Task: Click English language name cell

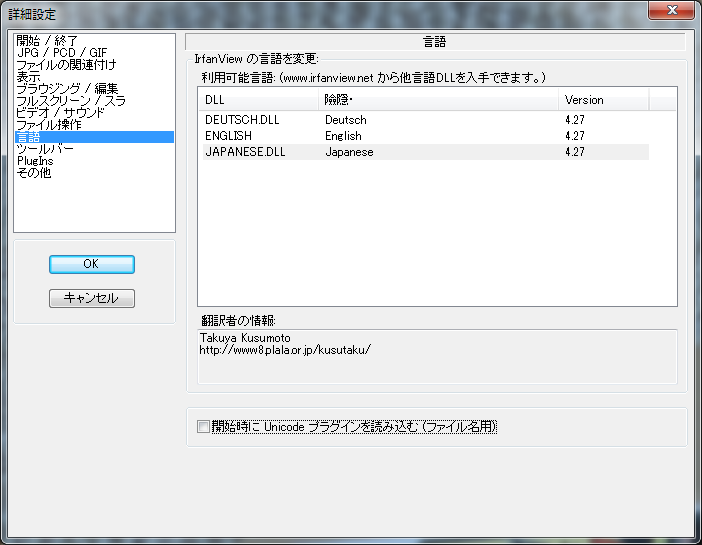Action: click(343, 136)
